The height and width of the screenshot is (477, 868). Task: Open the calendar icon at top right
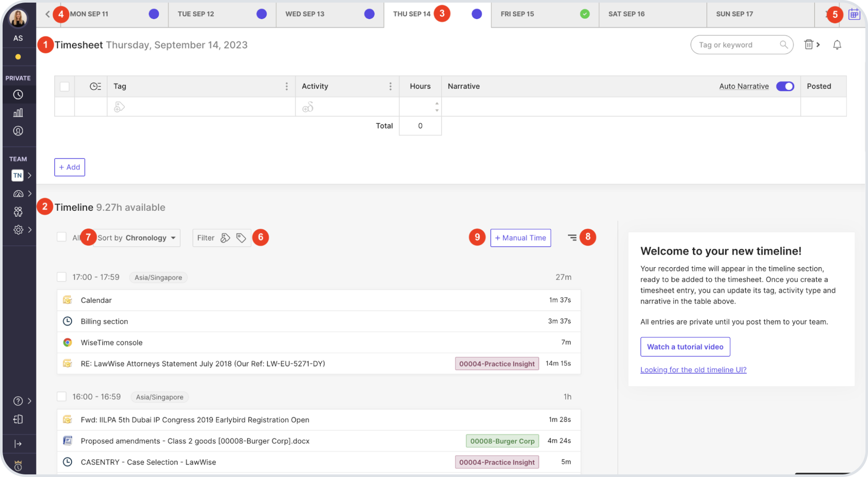pos(854,13)
